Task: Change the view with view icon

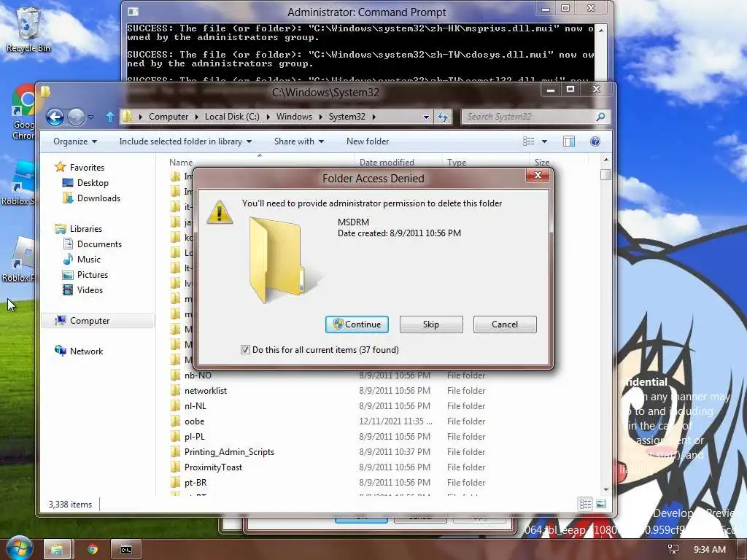Action: pyautogui.click(x=528, y=141)
